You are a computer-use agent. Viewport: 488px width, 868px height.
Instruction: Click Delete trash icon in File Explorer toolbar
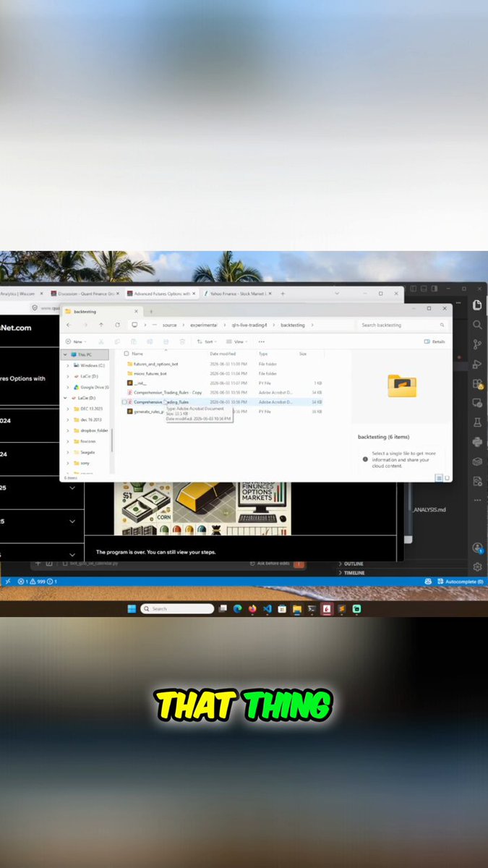[182, 341]
